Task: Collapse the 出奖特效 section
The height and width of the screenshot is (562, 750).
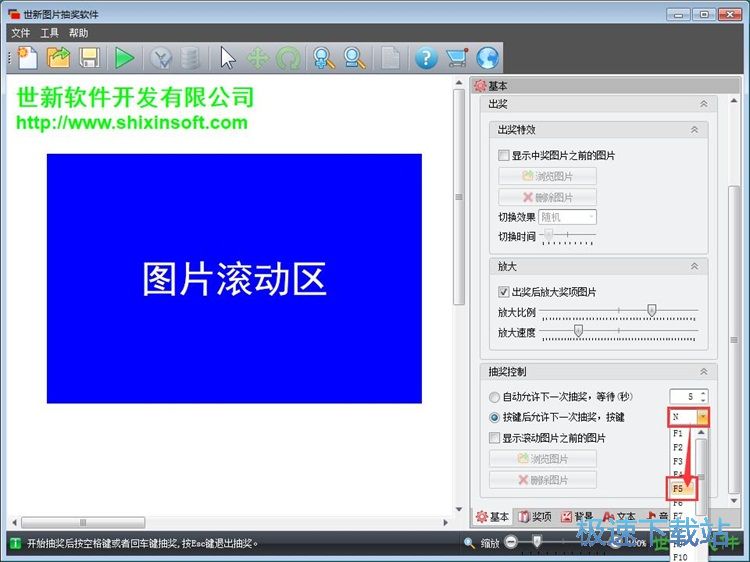Action: (x=694, y=130)
